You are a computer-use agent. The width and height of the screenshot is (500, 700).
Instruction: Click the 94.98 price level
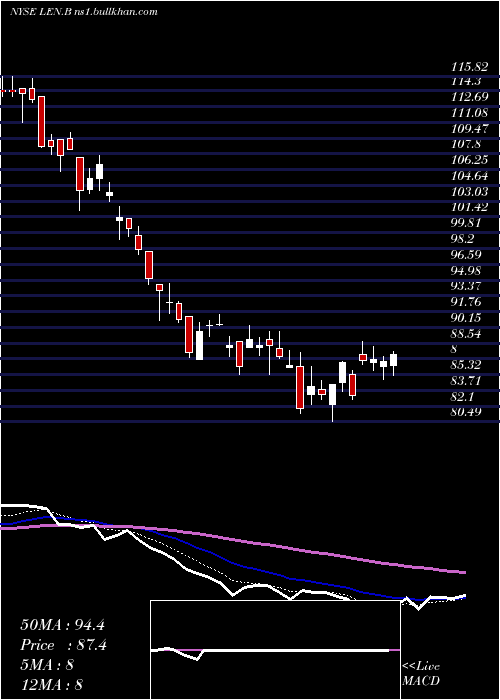pyautogui.click(x=466, y=270)
